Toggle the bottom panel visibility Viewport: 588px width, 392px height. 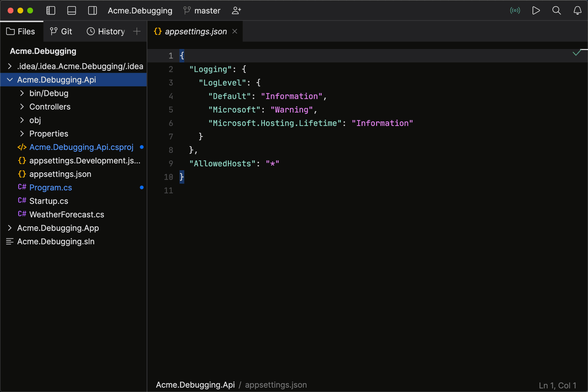point(72,11)
